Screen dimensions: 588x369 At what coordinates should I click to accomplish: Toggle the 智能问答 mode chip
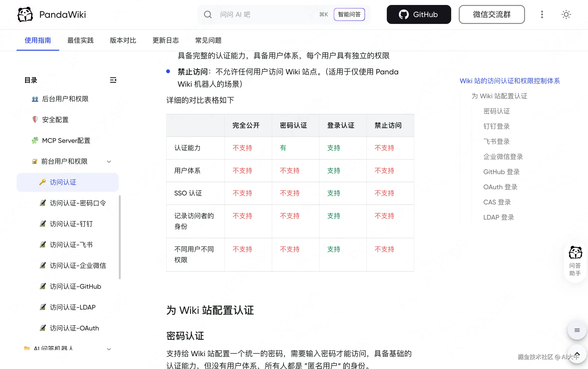tap(349, 14)
